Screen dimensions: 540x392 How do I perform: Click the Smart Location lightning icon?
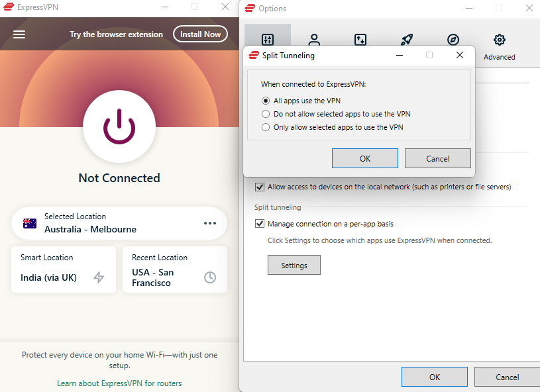point(99,277)
